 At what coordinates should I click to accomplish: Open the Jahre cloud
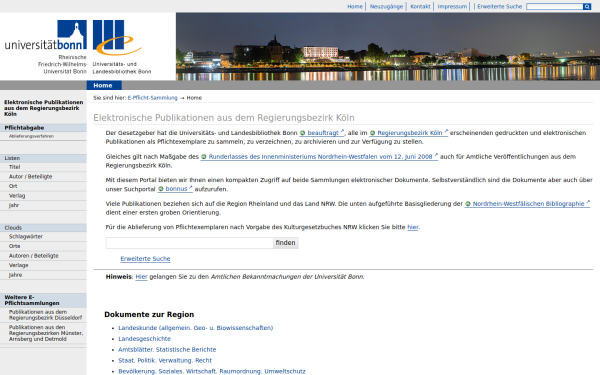(x=15, y=275)
